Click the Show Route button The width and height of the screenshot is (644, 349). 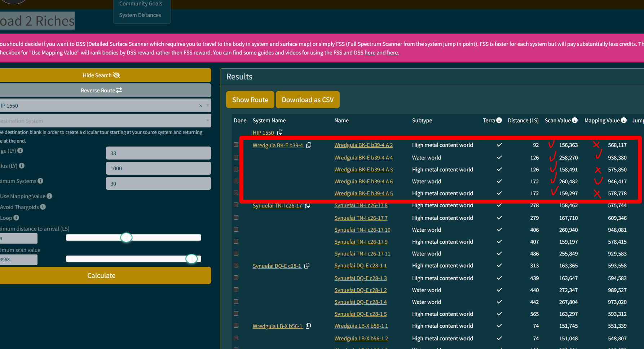pyautogui.click(x=250, y=100)
